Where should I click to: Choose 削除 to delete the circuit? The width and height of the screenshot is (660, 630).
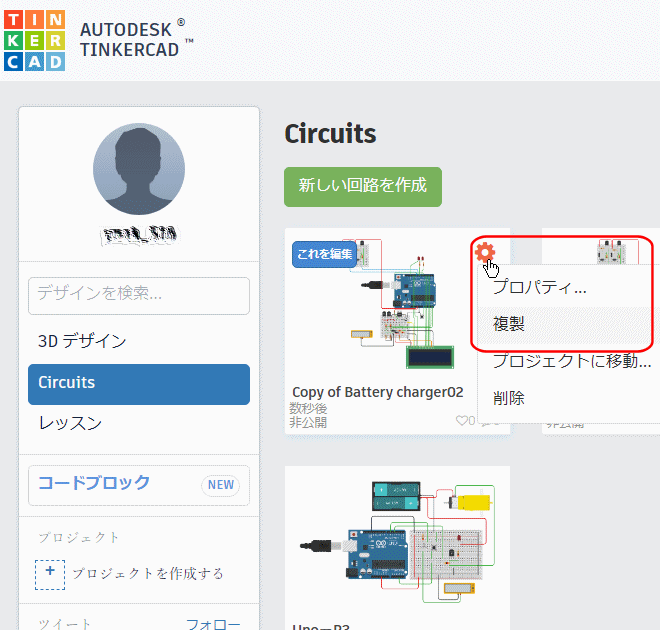[x=509, y=398]
